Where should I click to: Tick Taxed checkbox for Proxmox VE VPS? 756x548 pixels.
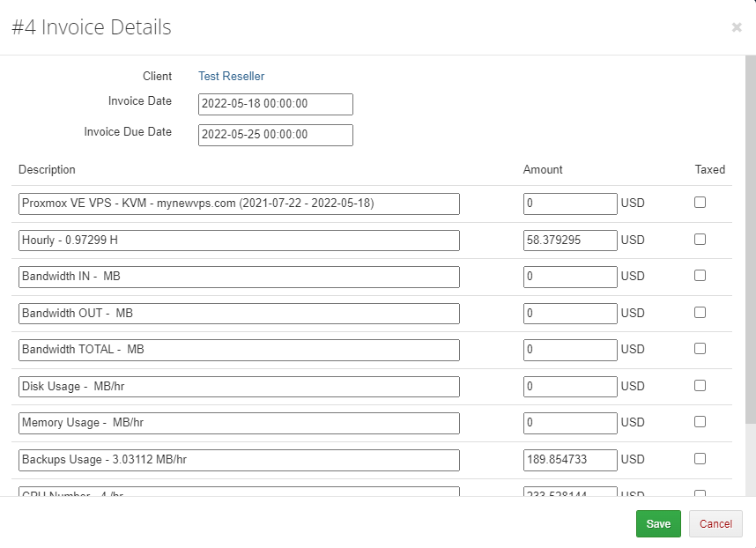click(700, 203)
